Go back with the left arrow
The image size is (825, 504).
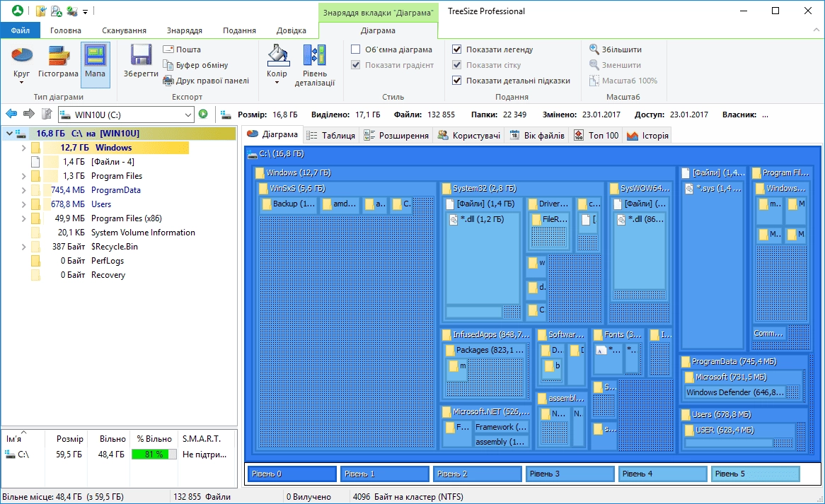click(x=11, y=114)
